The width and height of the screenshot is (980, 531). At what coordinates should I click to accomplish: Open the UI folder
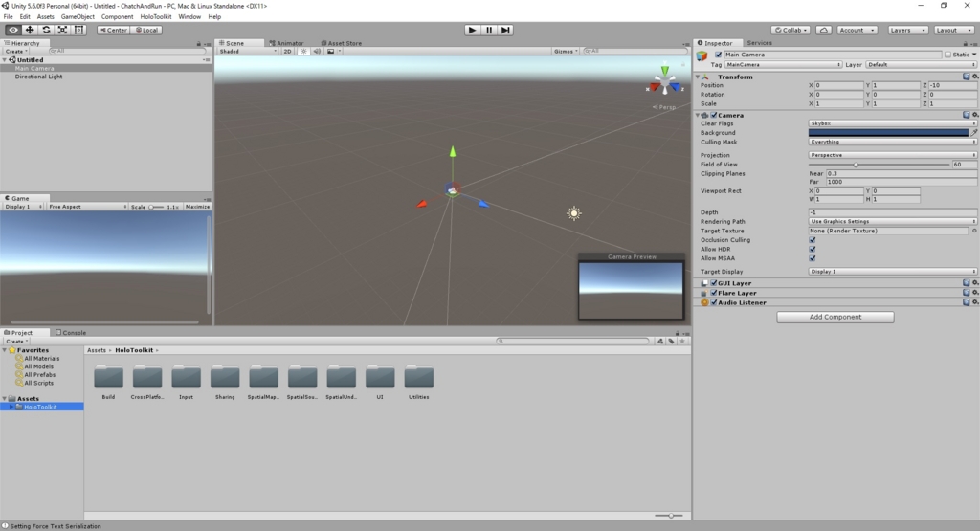(380, 383)
